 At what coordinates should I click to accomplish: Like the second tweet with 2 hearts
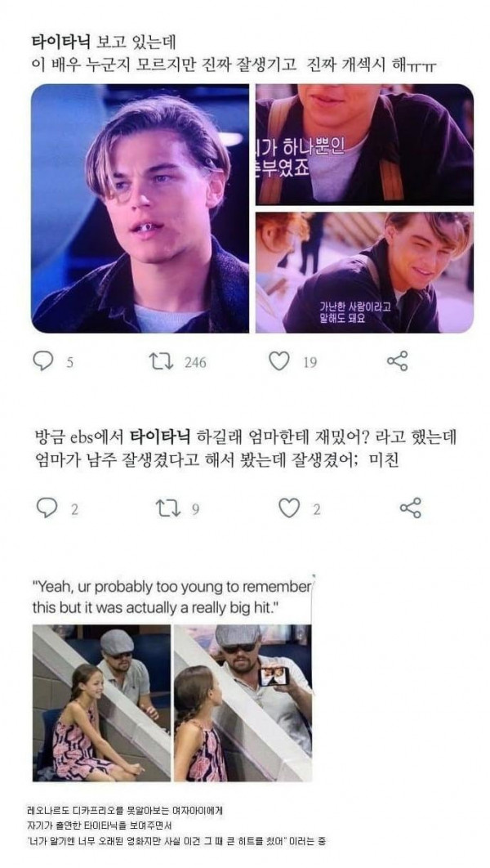pyautogui.click(x=288, y=508)
